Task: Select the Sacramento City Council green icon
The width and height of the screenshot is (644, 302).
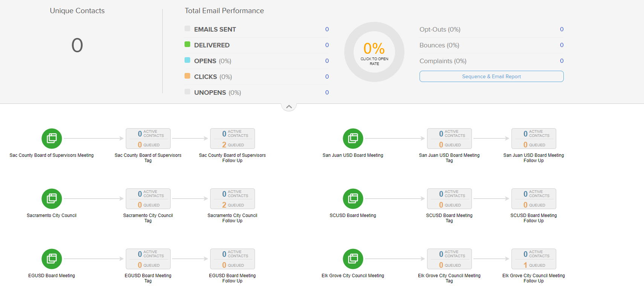Action: click(x=52, y=199)
